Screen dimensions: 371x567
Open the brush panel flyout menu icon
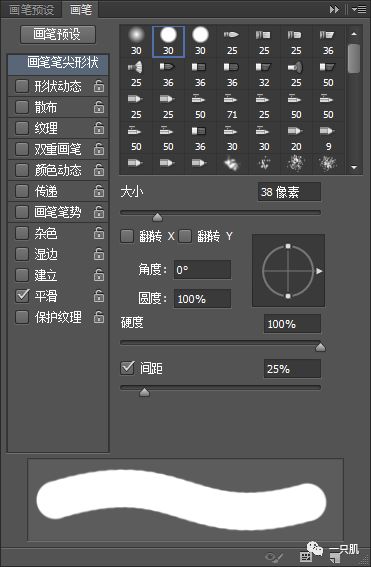click(359, 9)
